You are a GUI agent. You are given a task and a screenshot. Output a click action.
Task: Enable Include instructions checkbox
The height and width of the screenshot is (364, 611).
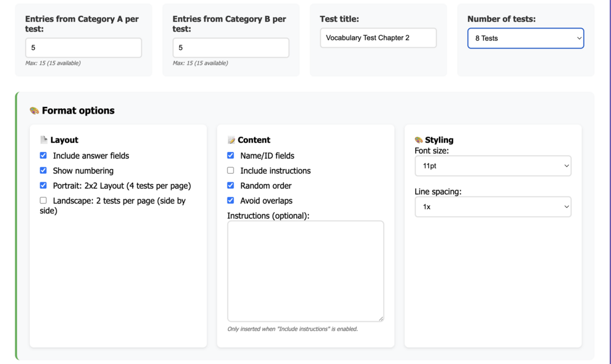[230, 171]
